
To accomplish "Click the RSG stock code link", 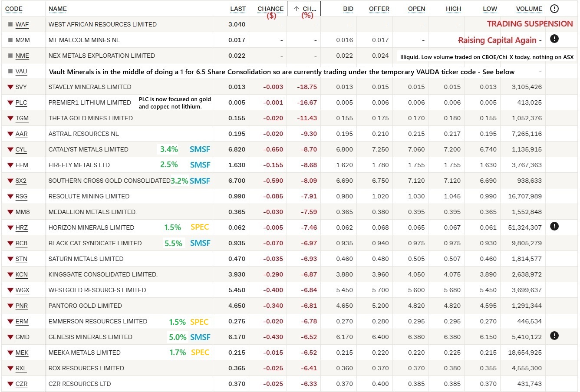I will 21,196.
